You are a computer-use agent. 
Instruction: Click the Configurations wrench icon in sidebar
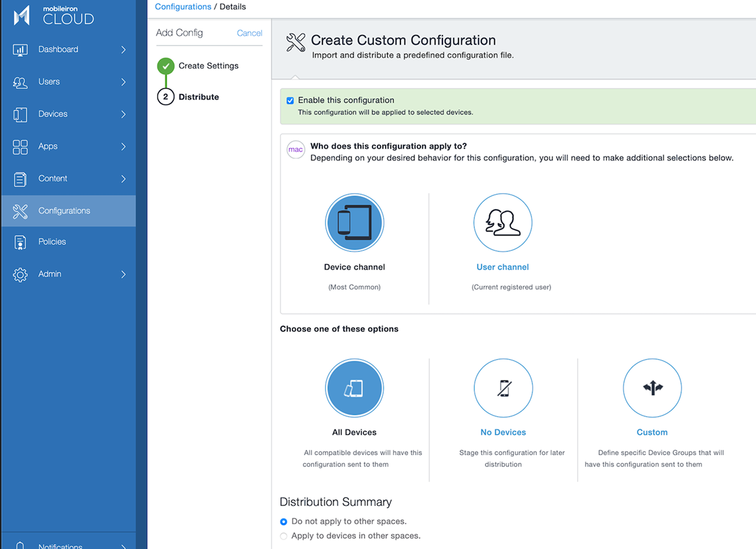coord(20,211)
